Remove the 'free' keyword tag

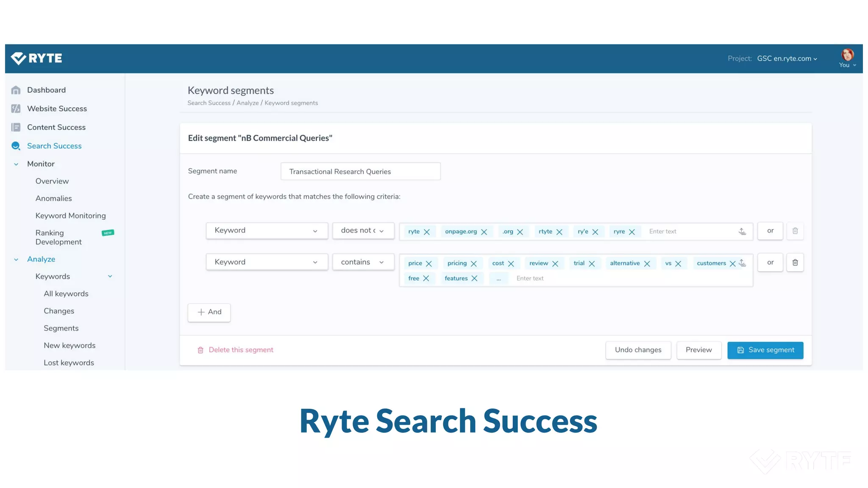(426, 278)
